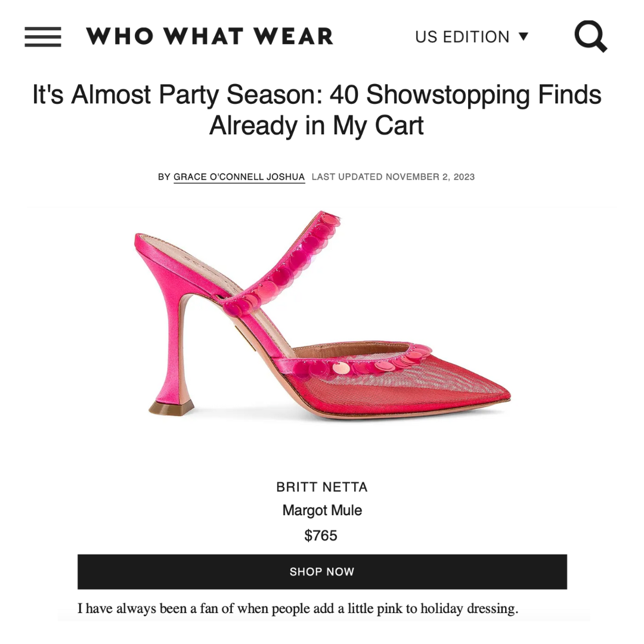Expand the edition dropdown triangle arrow

(x=524, y=36)
